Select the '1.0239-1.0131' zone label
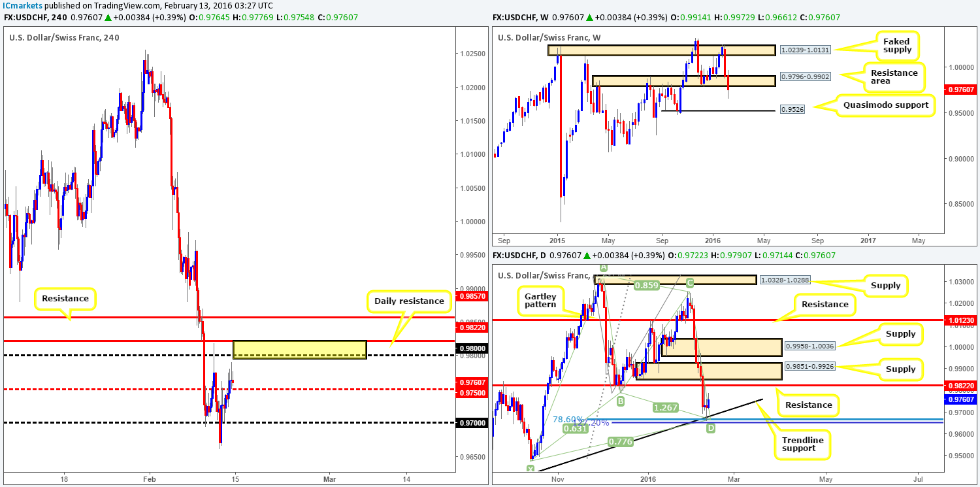 [806, 49]
